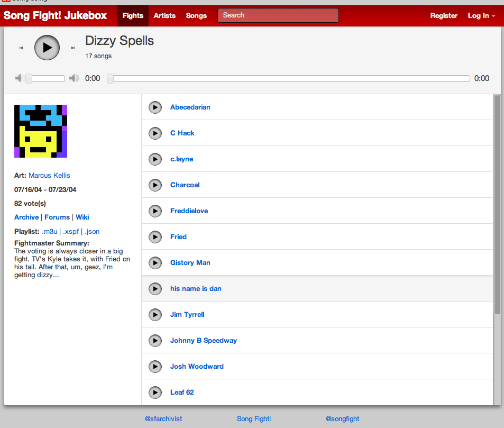Image resolution: width=504 pixels, height=428 pixels.
Task: Open the Log In dropdown
Action: pyautogui.click(x=481, y=16)
